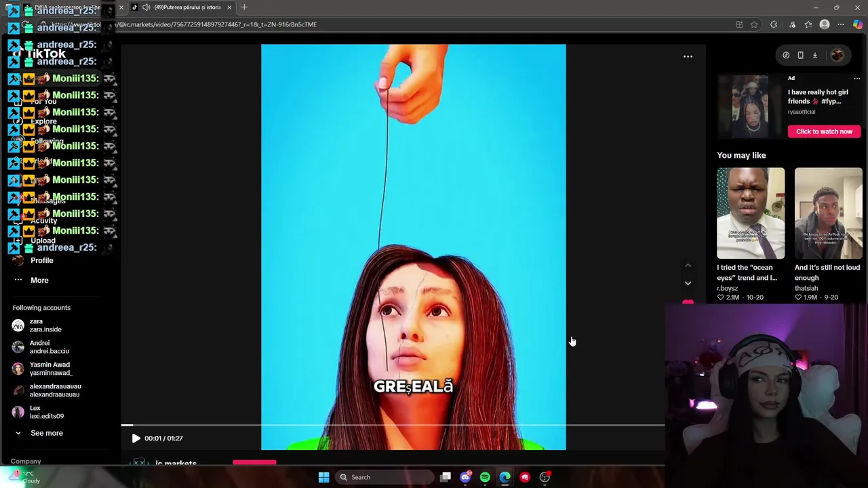Open OBS Studio from the taskbar
868x488 pixels.
point(545,477)
